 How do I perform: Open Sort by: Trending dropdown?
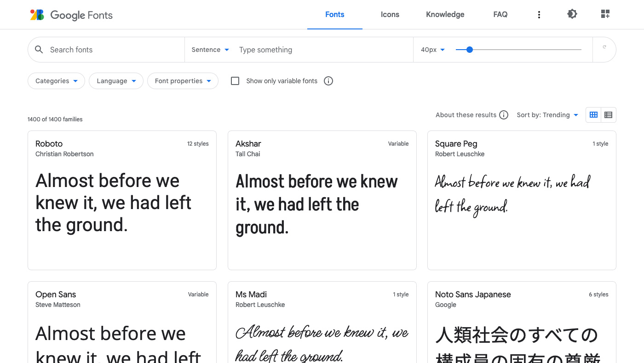547,115
